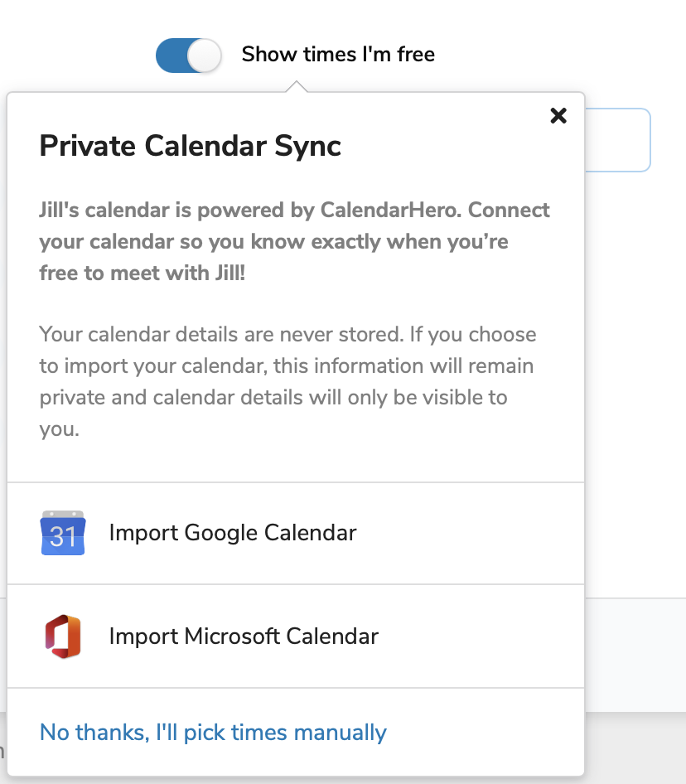
Task: Select Import Google Calendar option
Action: point(233,533)
